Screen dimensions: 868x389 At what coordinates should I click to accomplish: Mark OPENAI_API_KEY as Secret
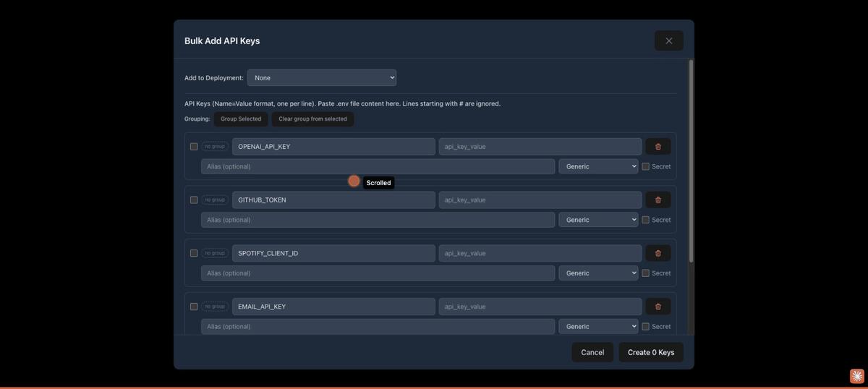pyautogui.click(x=646, y=166)
